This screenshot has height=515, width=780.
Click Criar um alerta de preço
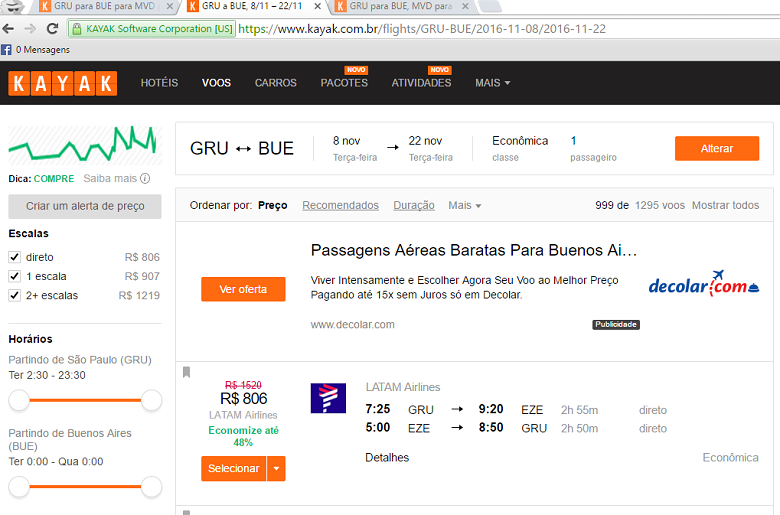pos(85,206)
